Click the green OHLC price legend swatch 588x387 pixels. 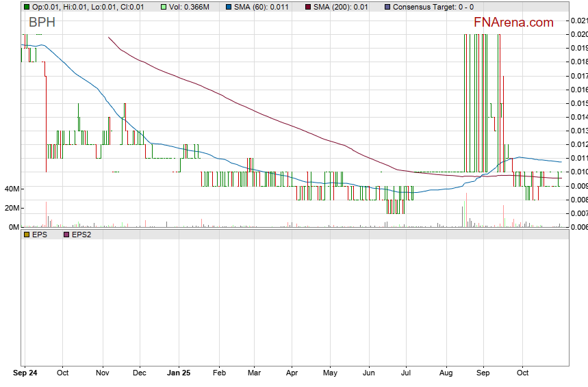[27, 7]
